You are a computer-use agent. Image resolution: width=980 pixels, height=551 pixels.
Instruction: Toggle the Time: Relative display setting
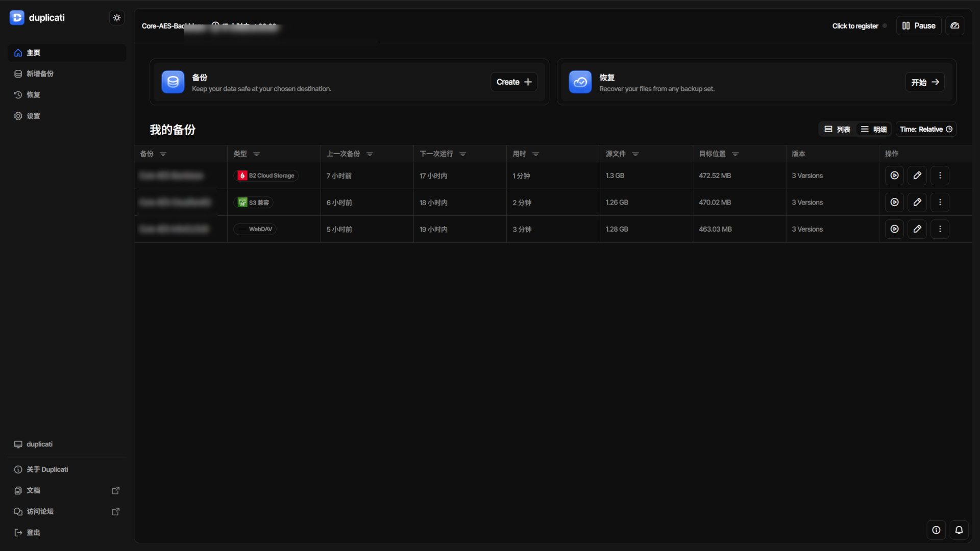click(x=926, y=129)
